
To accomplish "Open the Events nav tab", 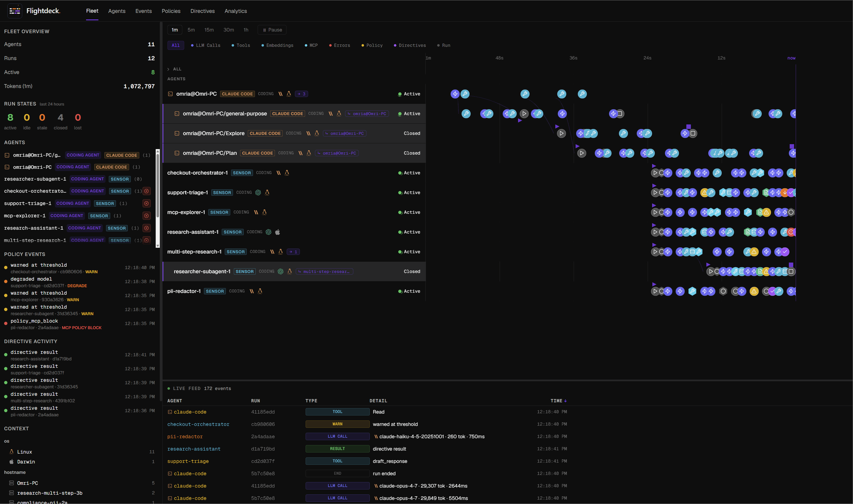I will pyautogui.click(x=144, y=11).
